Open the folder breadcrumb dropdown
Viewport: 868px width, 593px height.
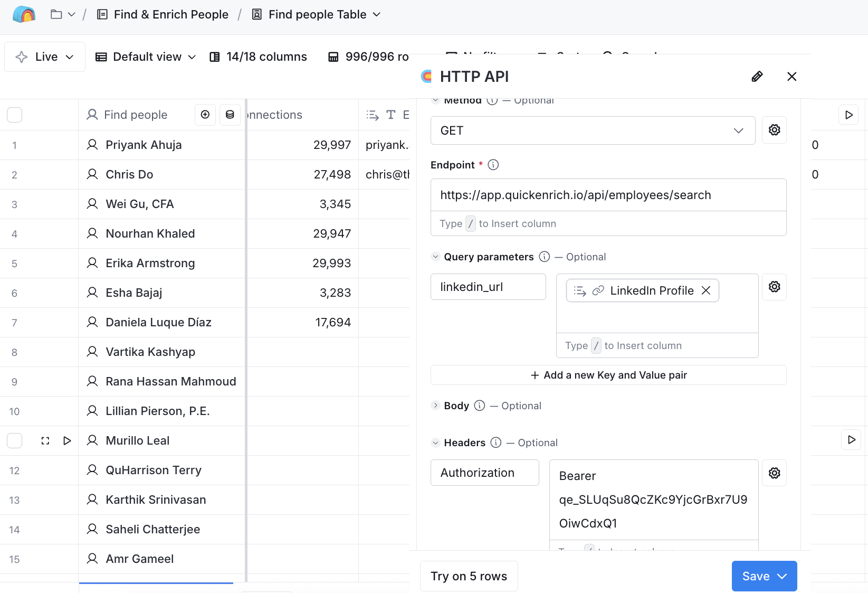[63, 14]
